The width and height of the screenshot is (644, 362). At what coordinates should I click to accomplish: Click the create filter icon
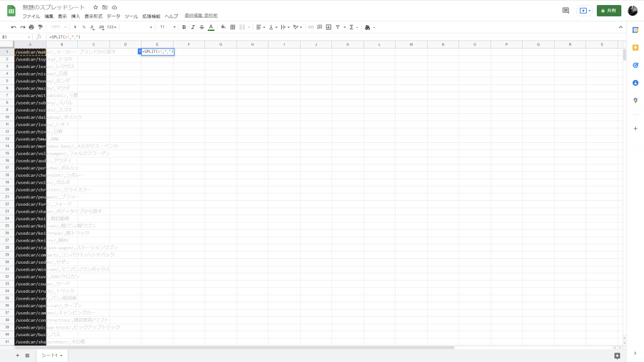[338, 27]
